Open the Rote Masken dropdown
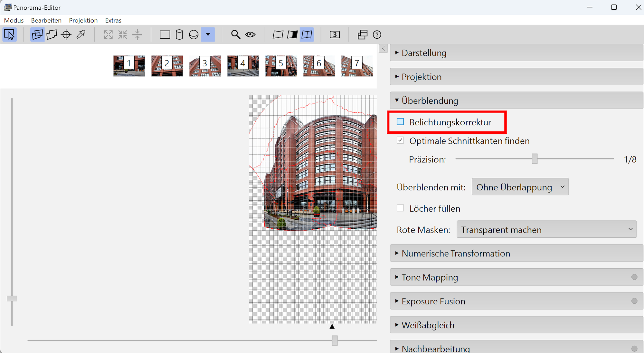 [546, 229]
